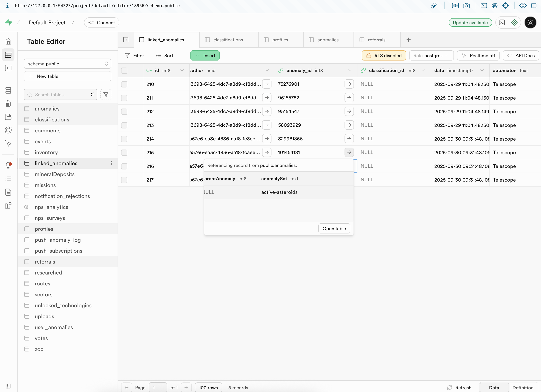Expand the schema public dropdown

(x=68, y=64)
